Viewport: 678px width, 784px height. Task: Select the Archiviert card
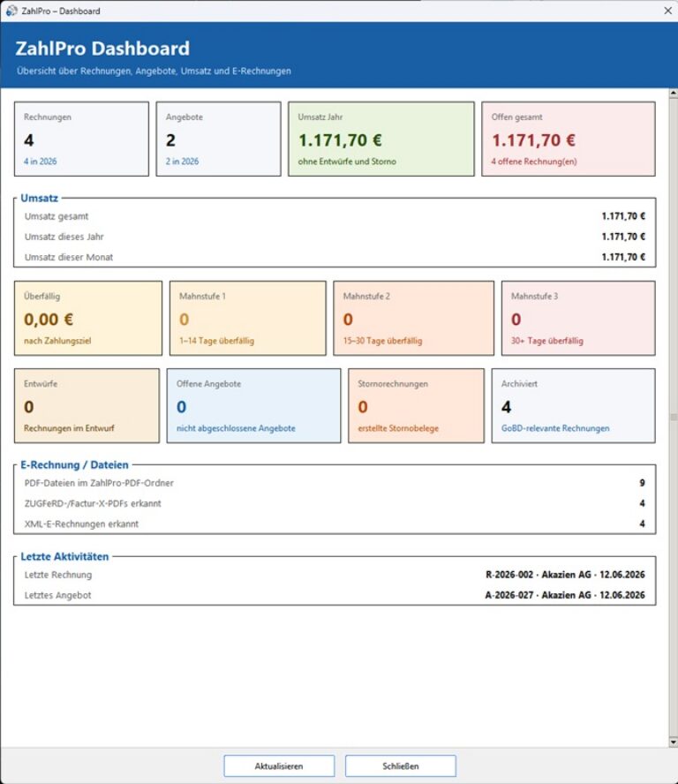pyautogui.click(x=573, y=405)
